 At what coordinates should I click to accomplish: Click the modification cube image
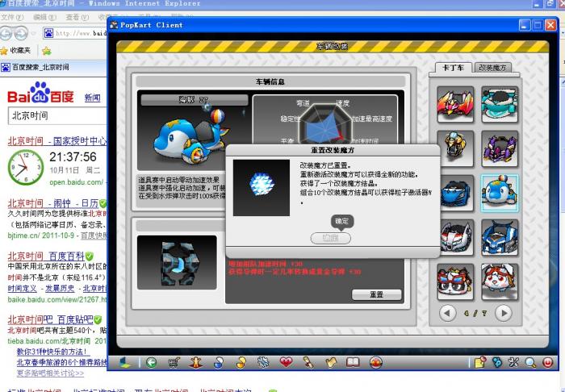tap(177, 262)
